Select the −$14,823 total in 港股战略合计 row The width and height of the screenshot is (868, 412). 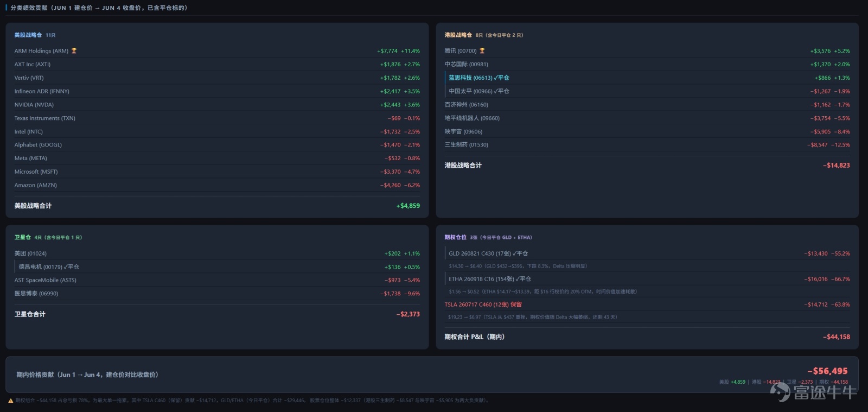837,166
